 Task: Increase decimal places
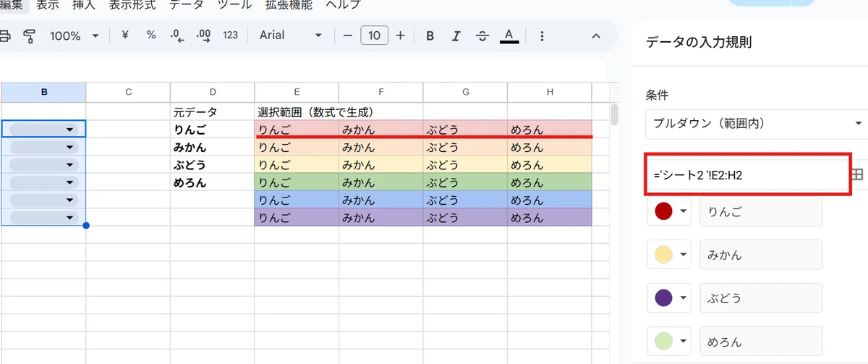click(203, 35)
